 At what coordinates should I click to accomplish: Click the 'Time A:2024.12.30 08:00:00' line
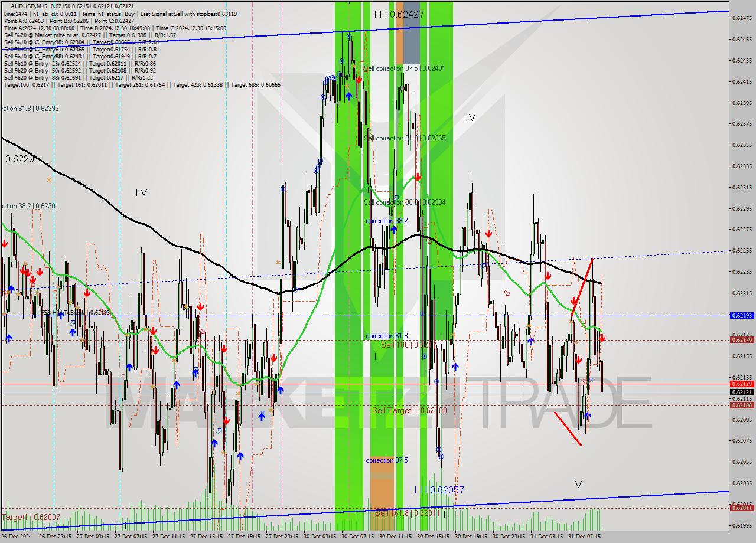point(115,27)
